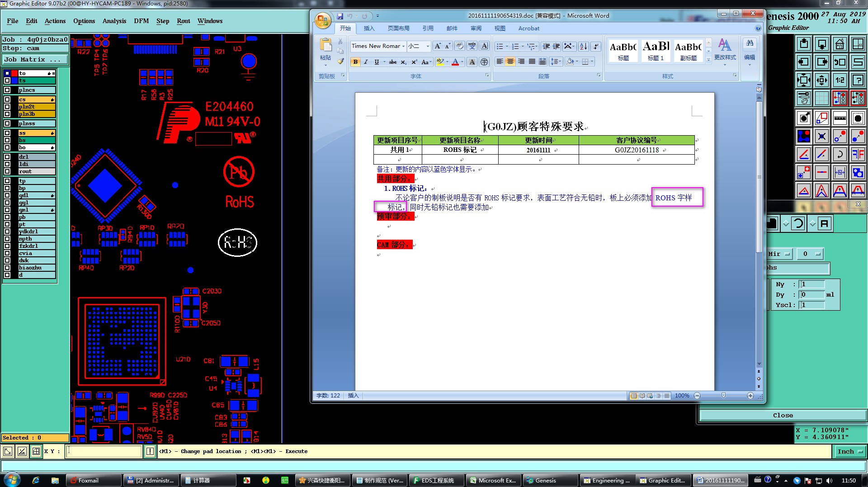Open the font size dropdown in Word
The height and width of the screenshot is (487, 868).
click(x=428, y=46)
